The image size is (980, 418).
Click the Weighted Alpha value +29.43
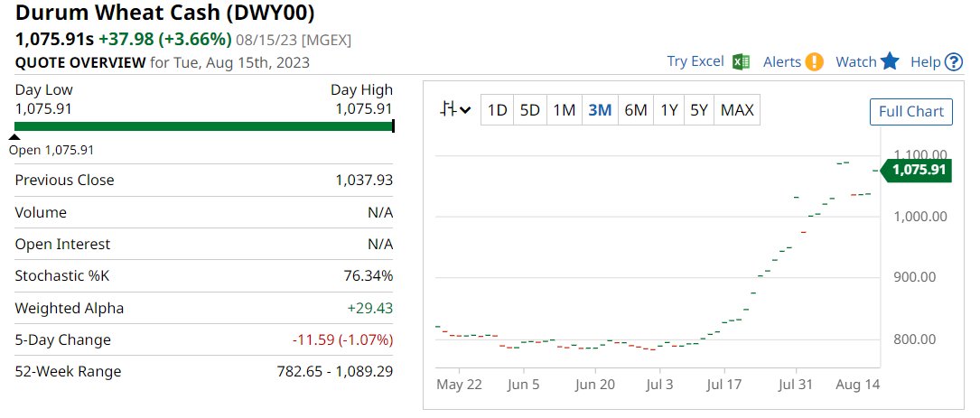[x=371, y=308]
